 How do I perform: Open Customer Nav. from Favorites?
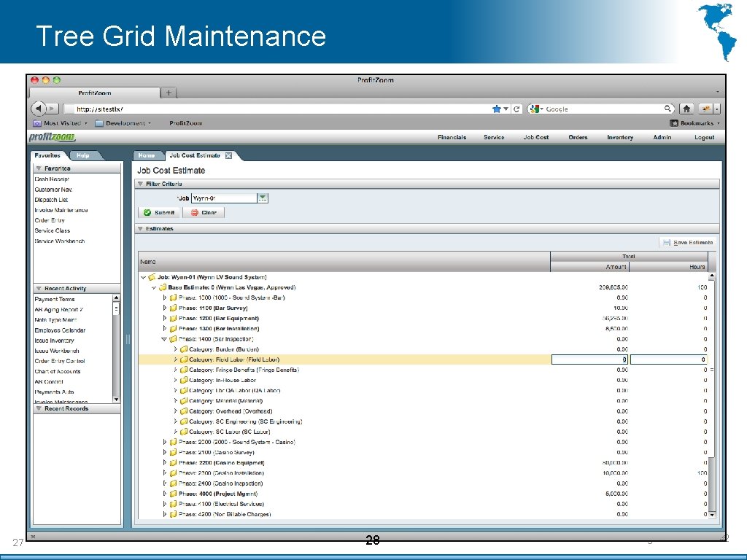click(53, 190)
